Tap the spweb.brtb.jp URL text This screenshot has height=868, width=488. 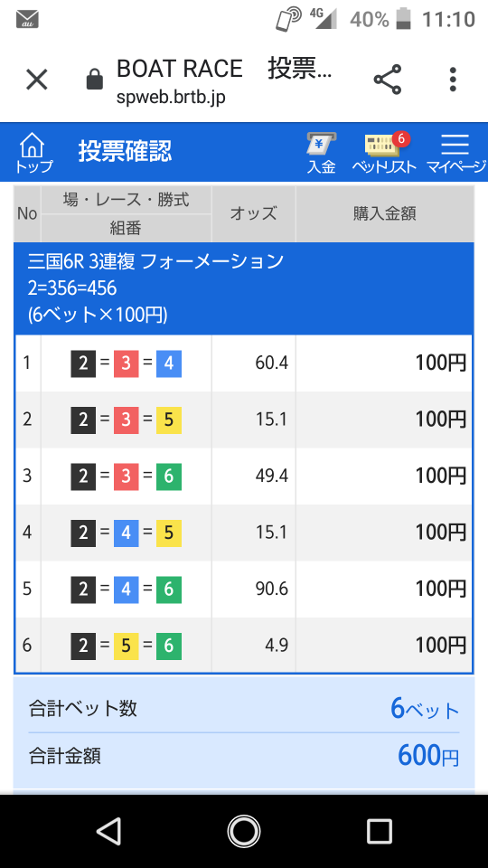(171, 98)
